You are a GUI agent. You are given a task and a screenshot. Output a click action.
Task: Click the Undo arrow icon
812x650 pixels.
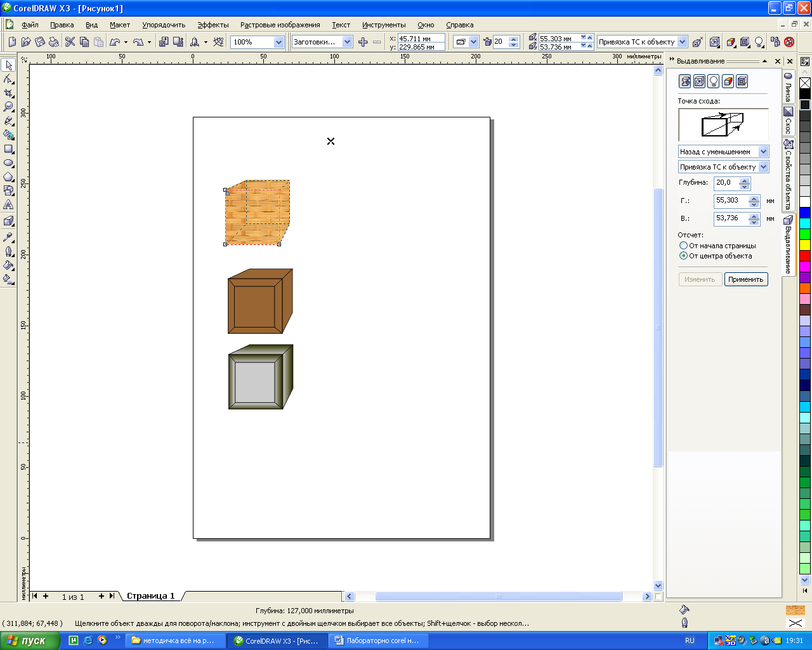(x=115, y=42)
